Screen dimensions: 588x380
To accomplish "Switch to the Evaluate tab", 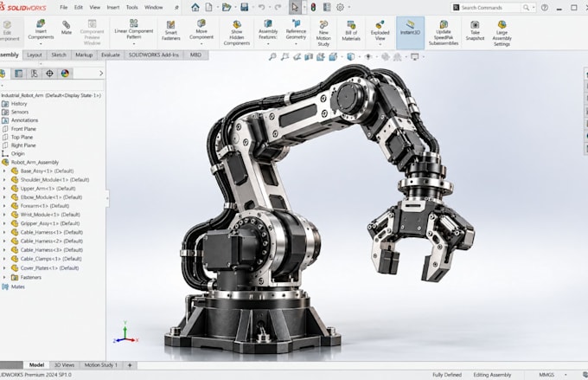I will coord(111,55).
